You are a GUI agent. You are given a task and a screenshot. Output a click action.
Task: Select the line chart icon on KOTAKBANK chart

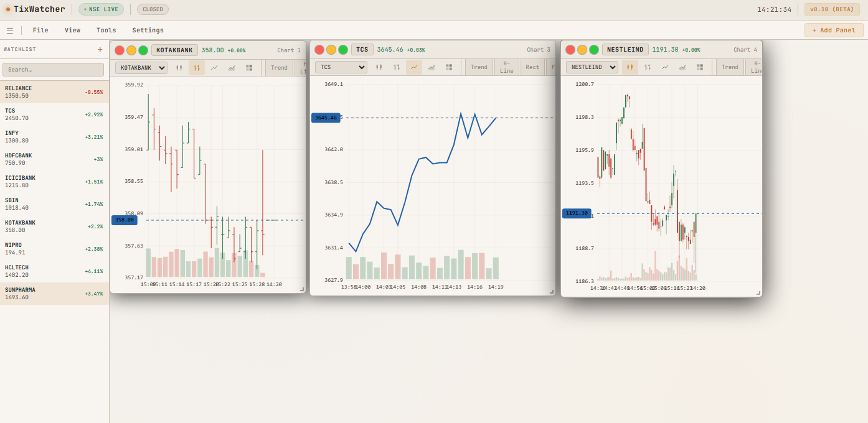pyautogui.click(x=214, y=67)
